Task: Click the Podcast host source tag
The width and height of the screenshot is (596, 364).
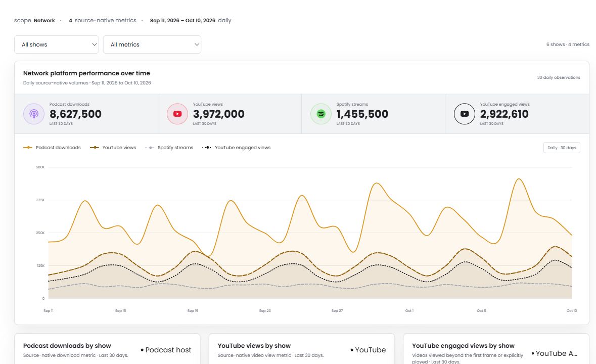Action: tap(166, 350)
